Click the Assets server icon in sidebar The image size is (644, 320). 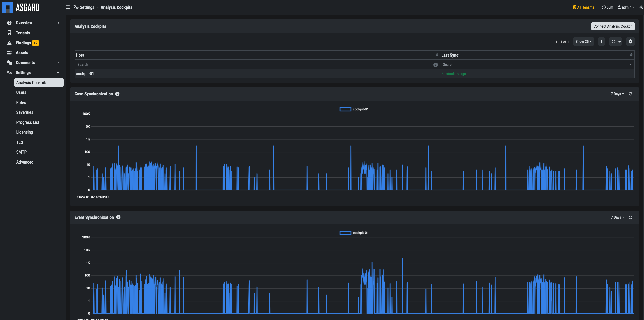click(x=9, y=53)
